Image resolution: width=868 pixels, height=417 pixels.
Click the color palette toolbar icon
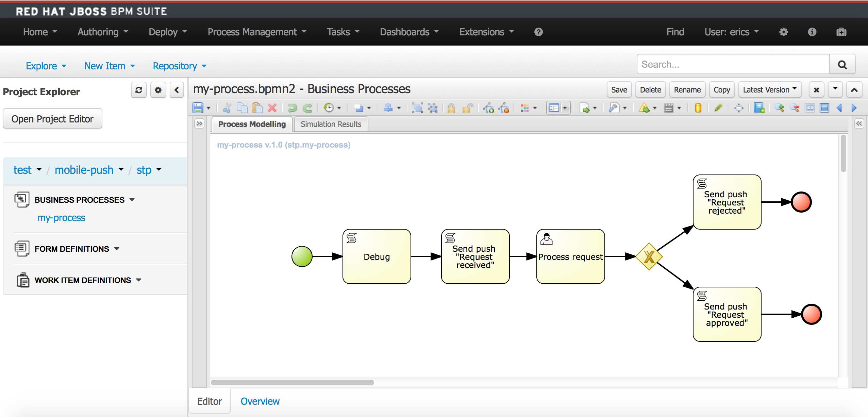point(524,108)
